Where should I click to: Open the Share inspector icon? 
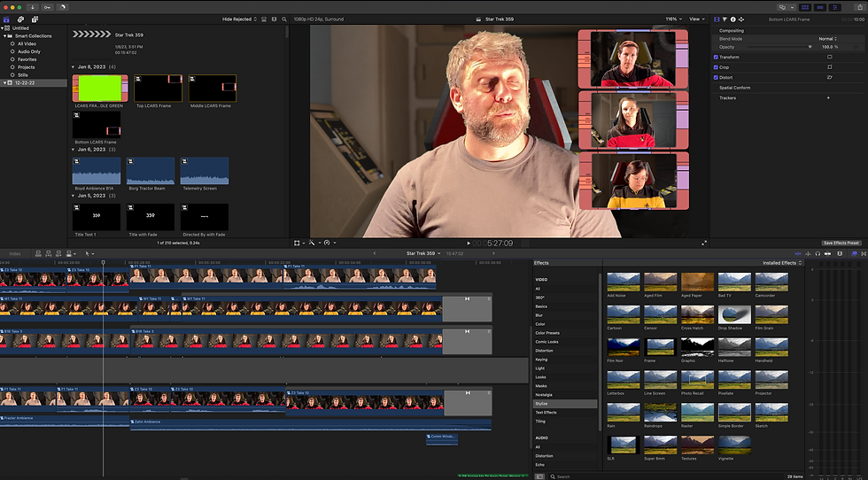(x=741, y=19)
